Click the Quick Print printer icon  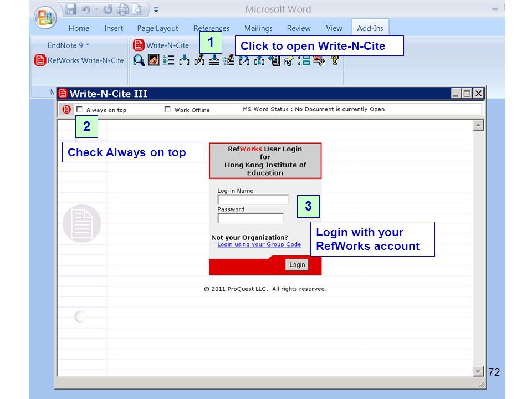123,9
